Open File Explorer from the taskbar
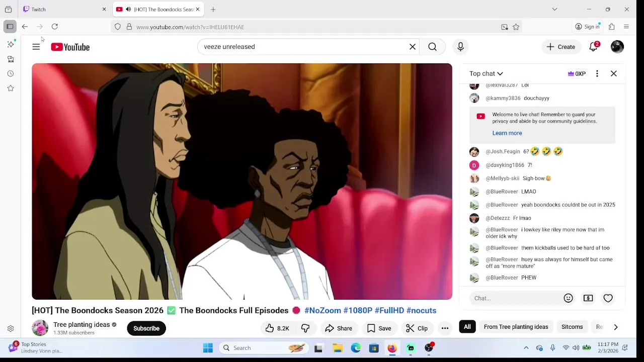The image size is (644, 362). click(x=338, y=348)
